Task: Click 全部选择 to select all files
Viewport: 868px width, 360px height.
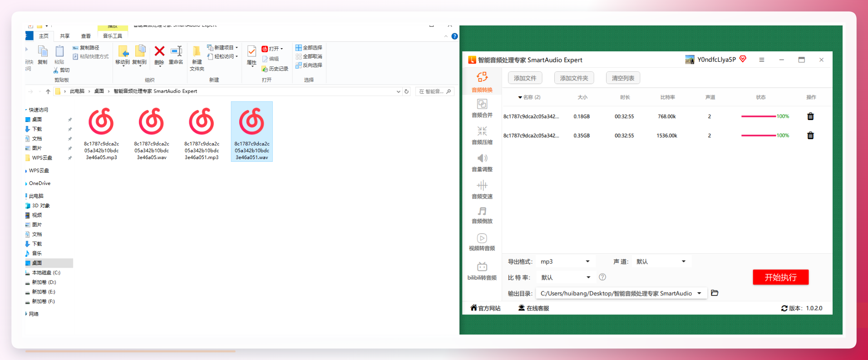Action: [309, 48]
